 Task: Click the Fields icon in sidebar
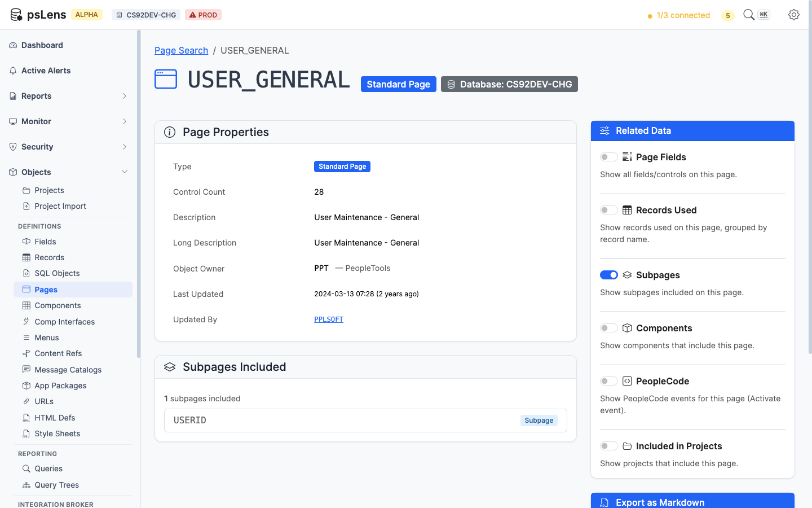pyautogui.click(x=27, y=242)
